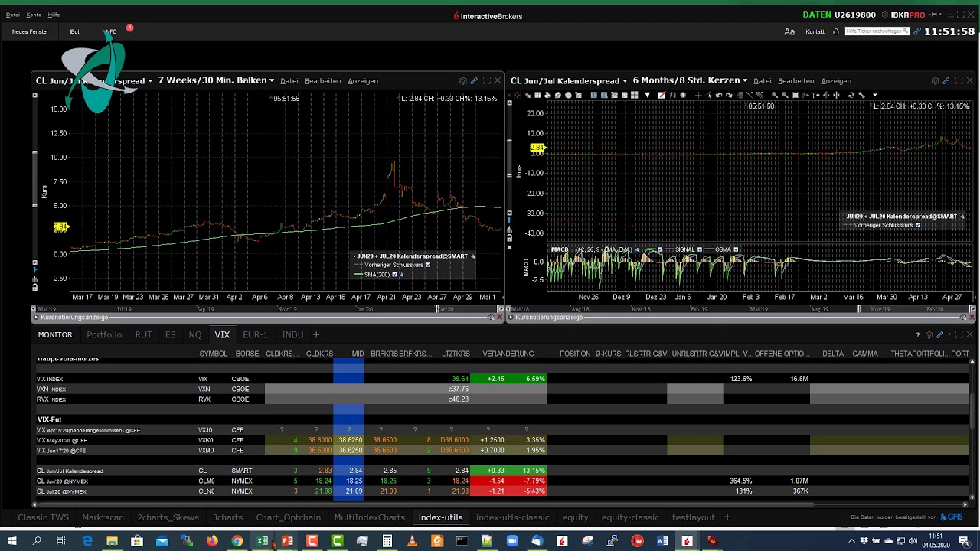
Task: Open Bearbeiten menu of left chart
Action: point(322,81)
